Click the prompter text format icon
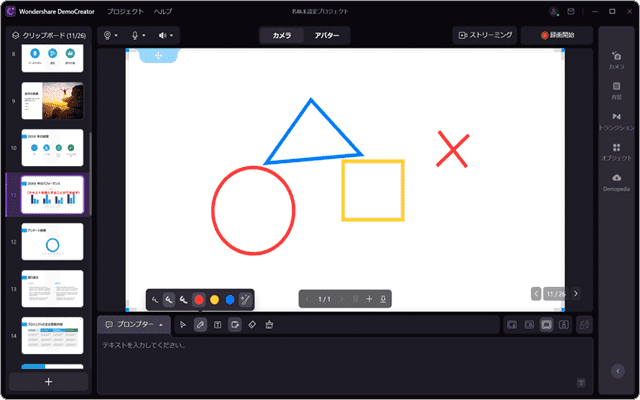 (x=581, y=383)
